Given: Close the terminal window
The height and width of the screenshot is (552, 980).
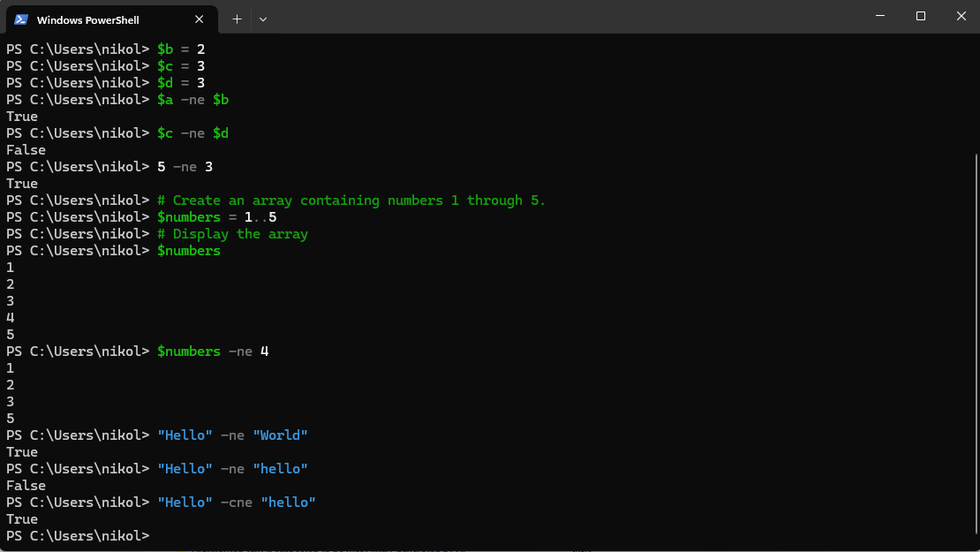Looking at the screenshot, I should [x=961, y=16].
